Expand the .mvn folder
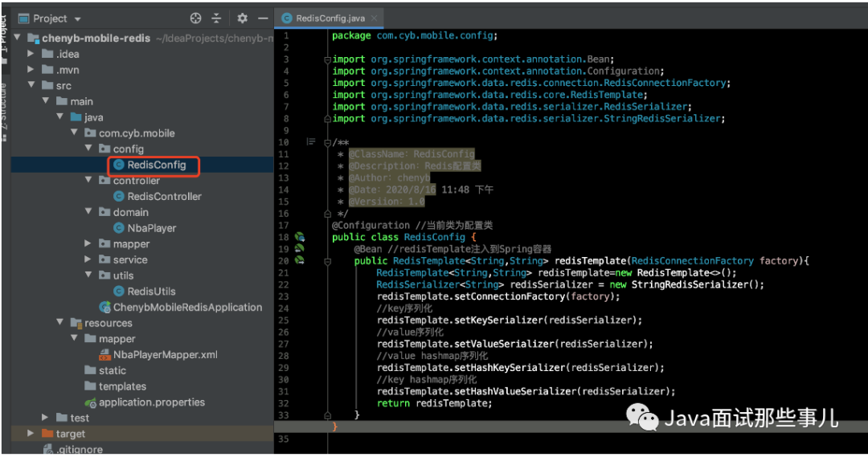The image size is (868, 457). [31, 70]
